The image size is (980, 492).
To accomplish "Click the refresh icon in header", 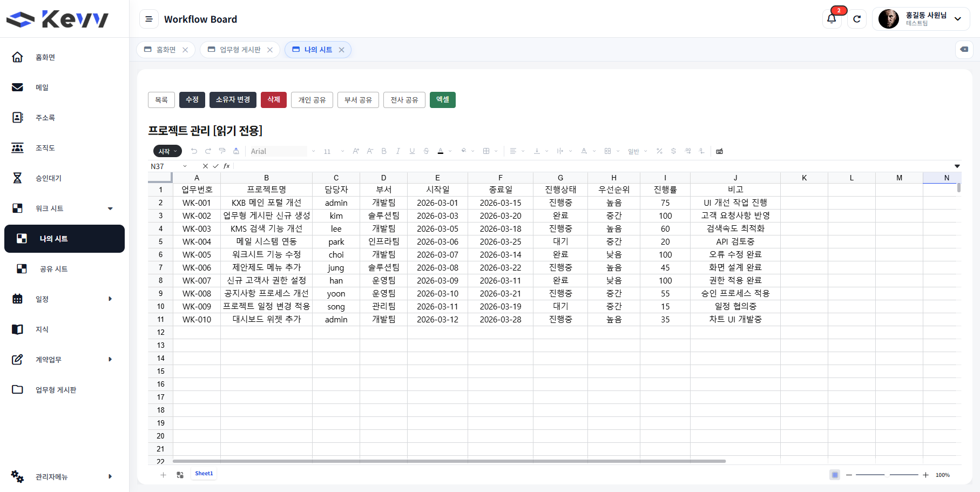I will click(857, 19).
